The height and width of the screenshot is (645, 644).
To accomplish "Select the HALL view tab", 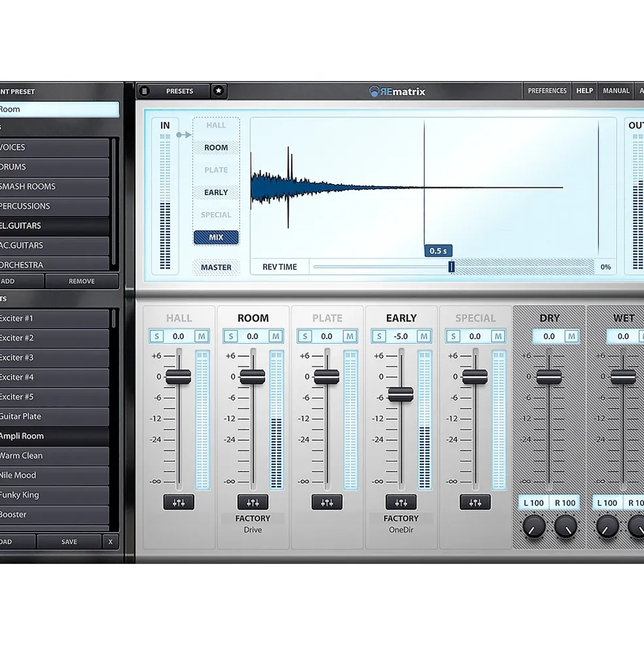I will click(x=216, y=125).
